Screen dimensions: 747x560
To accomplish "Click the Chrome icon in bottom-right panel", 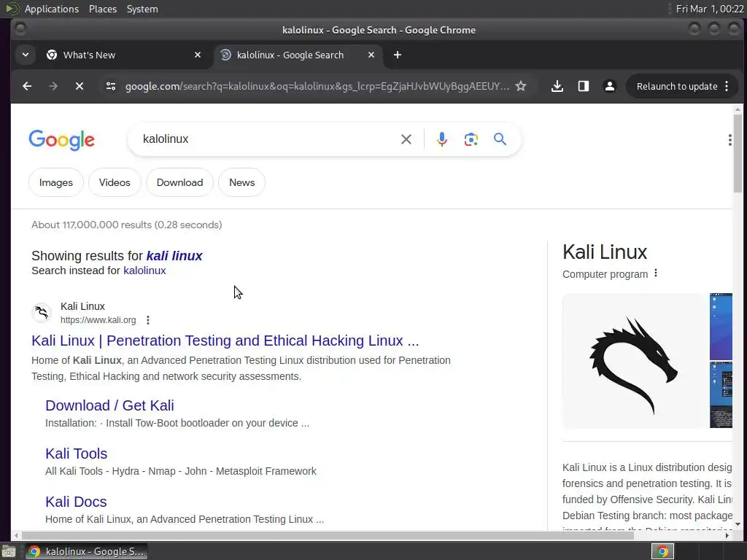I will coord(662,551).
